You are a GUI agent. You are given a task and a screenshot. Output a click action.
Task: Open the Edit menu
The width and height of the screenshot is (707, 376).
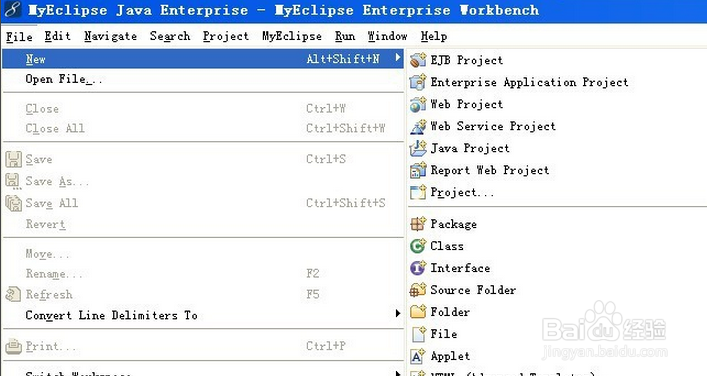point(57,36)
